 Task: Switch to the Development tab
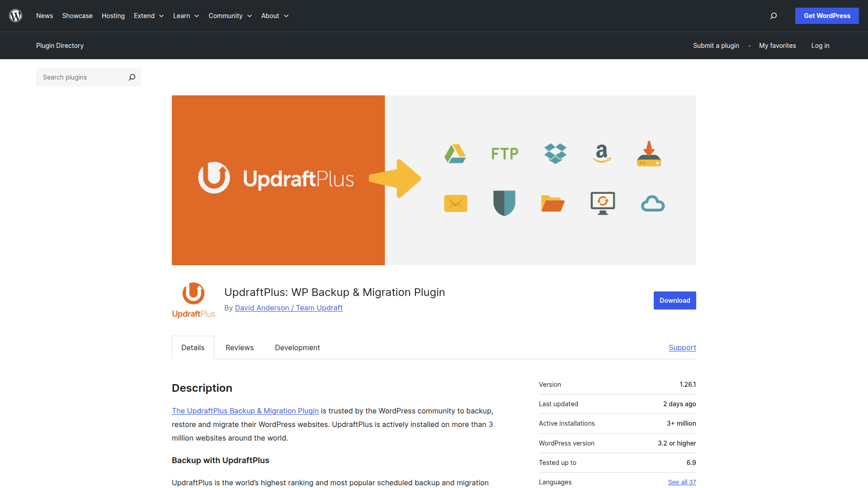(297, 347)
